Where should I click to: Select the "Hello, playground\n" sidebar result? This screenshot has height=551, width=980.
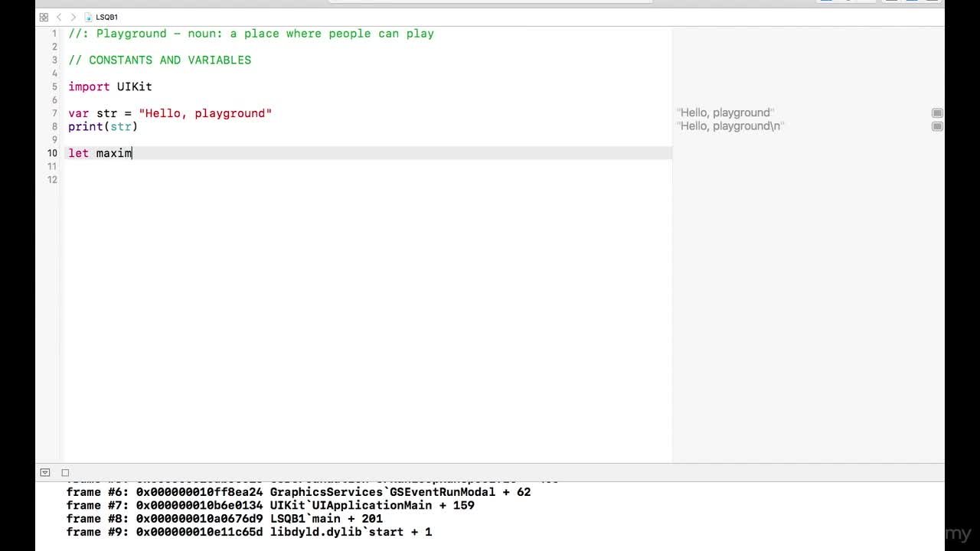point(730,126)
